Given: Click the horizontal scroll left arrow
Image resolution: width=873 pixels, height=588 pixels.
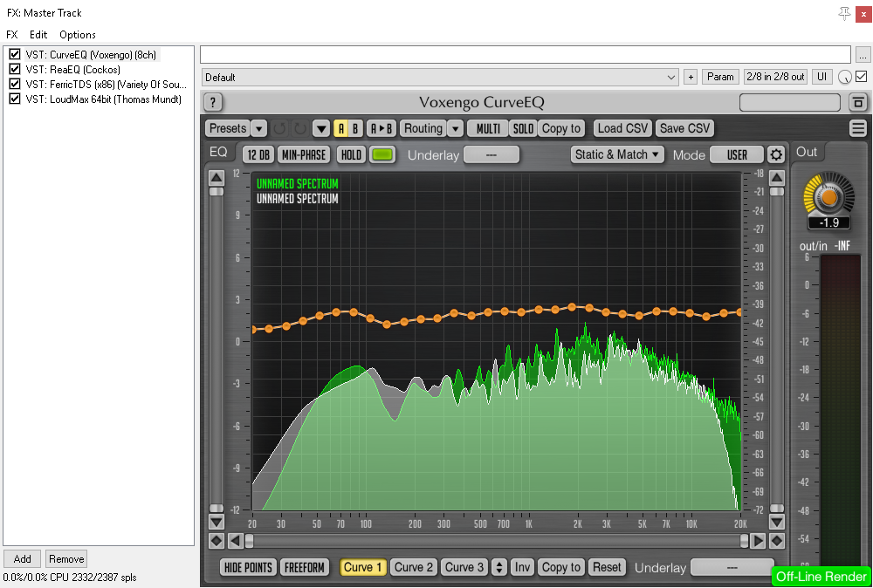Looking at the screenshot, I should point(235,541).
